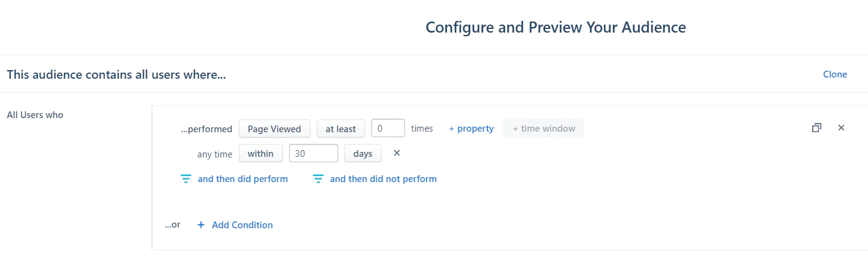Open the Page Viewed event dropdown
Screen dimensions: 868x262
(x=274, y=129)
